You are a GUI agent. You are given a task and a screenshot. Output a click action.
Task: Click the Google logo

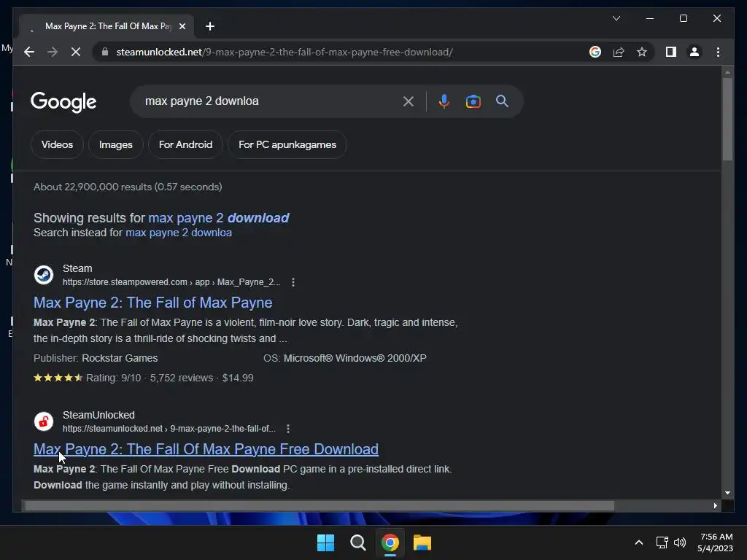(63, 102)
